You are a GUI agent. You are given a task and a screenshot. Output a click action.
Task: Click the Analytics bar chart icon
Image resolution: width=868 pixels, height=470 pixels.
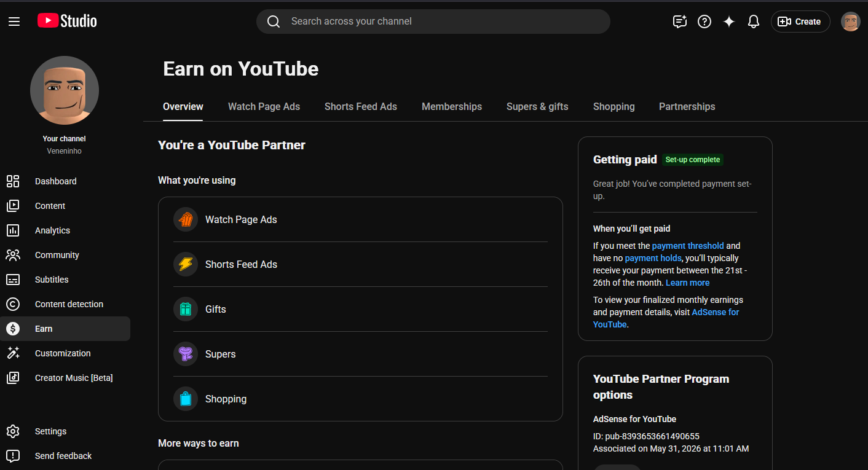pos(13,230)
